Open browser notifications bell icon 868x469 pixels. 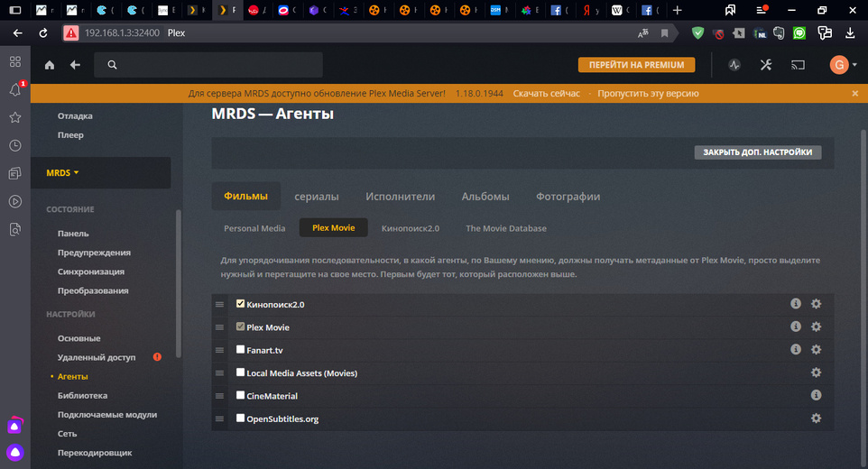[x=15, y=89]
